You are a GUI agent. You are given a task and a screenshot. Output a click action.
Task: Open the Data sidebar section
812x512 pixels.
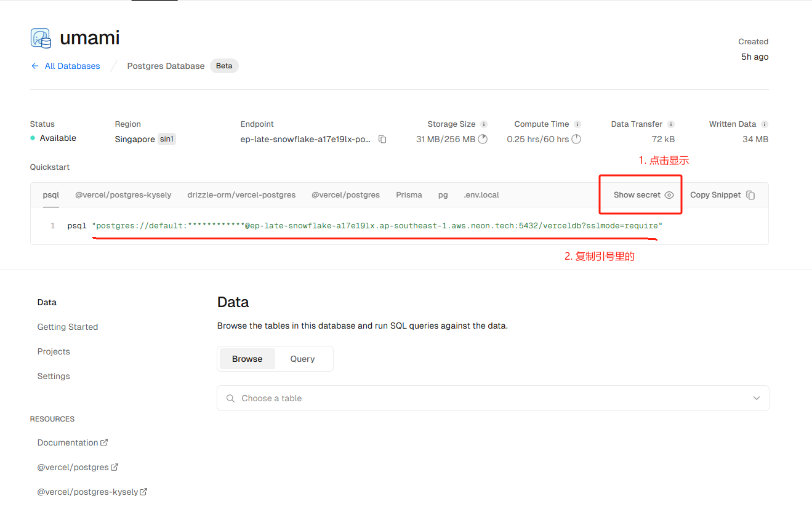point(47,302)
